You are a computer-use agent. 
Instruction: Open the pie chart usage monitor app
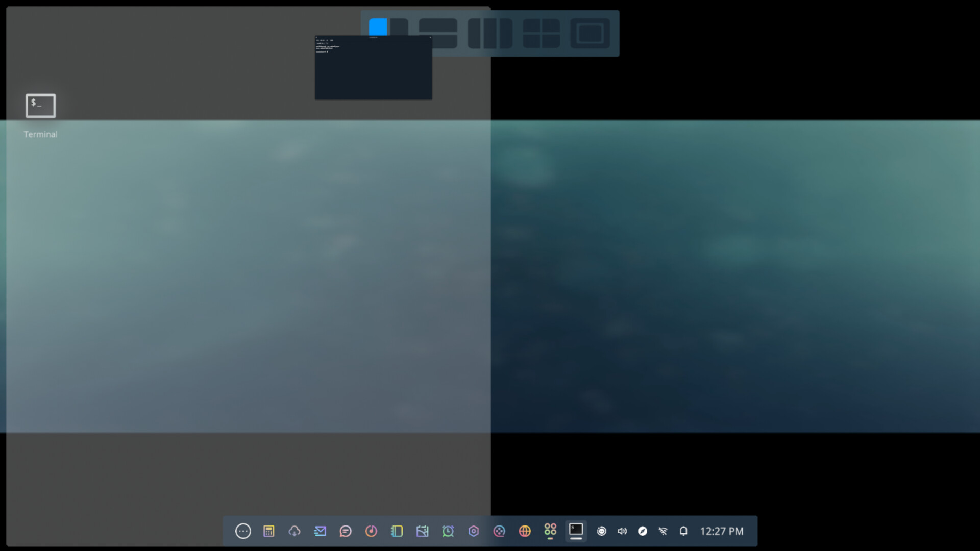[372, 531]
